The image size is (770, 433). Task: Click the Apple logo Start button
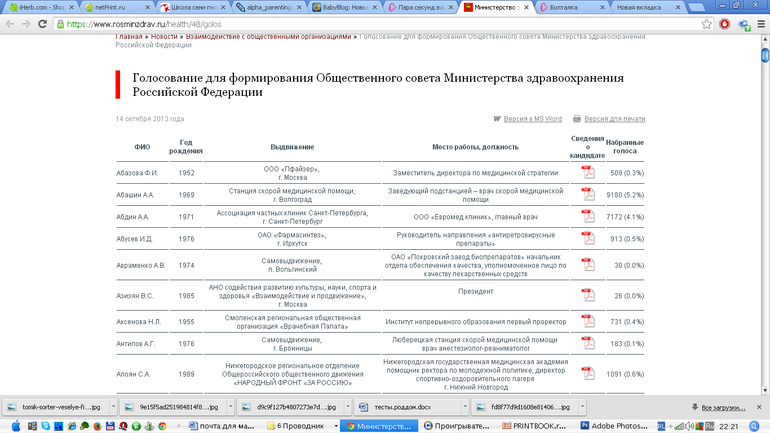[16, 426]
